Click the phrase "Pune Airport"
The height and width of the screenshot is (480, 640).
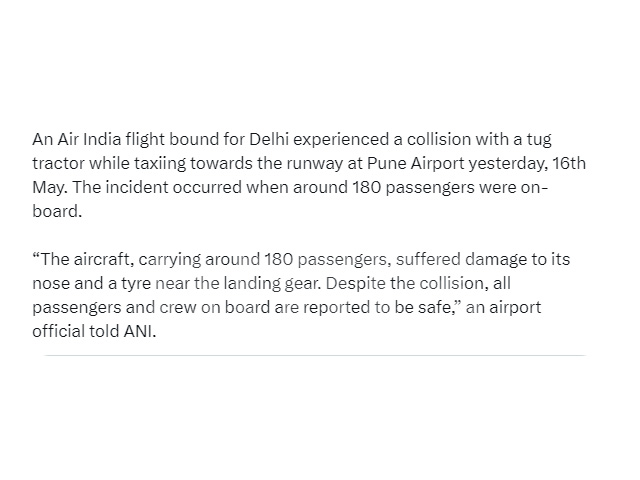416,164
